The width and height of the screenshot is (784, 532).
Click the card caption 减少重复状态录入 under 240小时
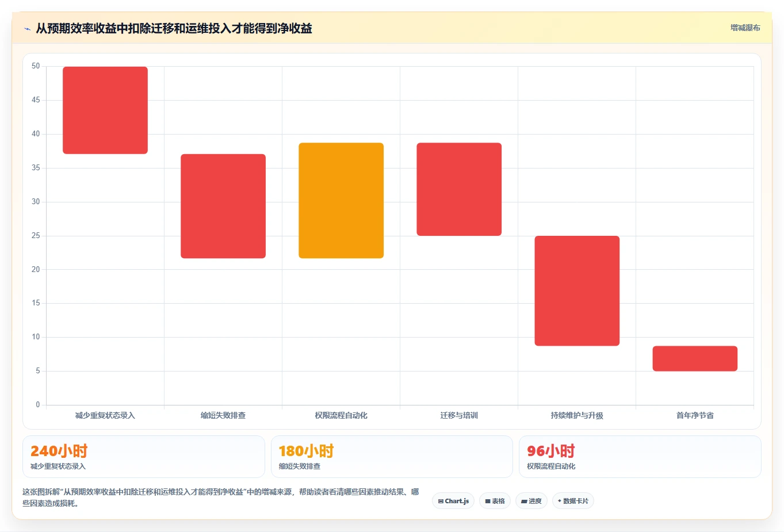[58, 466]
